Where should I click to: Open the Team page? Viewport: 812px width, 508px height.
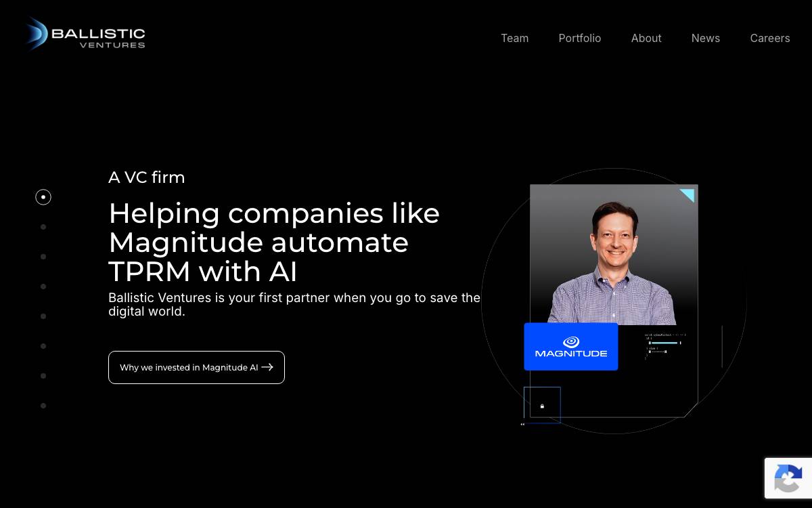click(x=514, y=38)
